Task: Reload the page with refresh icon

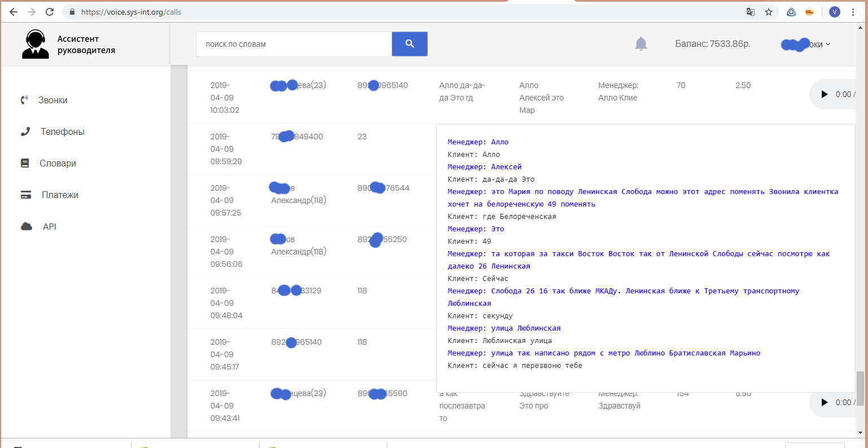Action: point(50,12)
